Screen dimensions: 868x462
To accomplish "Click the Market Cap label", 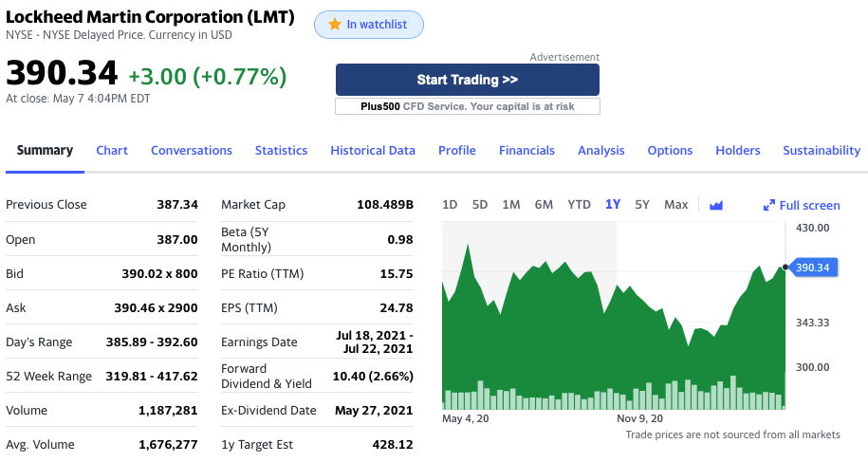I will (253, 204).
